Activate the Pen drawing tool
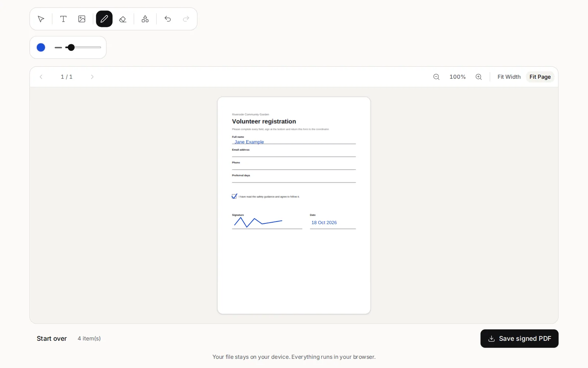The width and height of the screenshot is (588, 368). (104, 19)
